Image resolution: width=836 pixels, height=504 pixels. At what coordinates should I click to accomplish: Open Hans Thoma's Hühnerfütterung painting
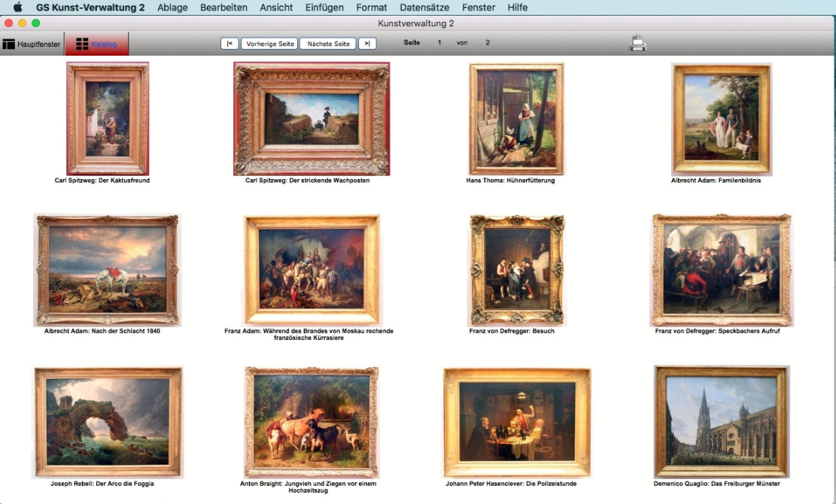[x=516, y=118]
